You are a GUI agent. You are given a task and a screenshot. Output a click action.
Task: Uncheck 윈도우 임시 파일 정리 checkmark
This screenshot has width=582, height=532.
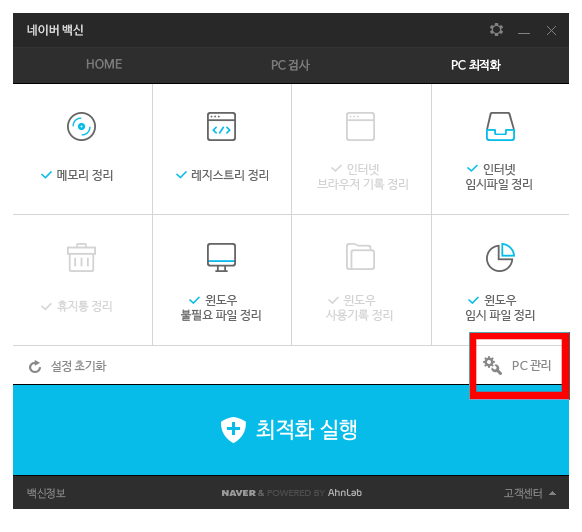[473, 300]
